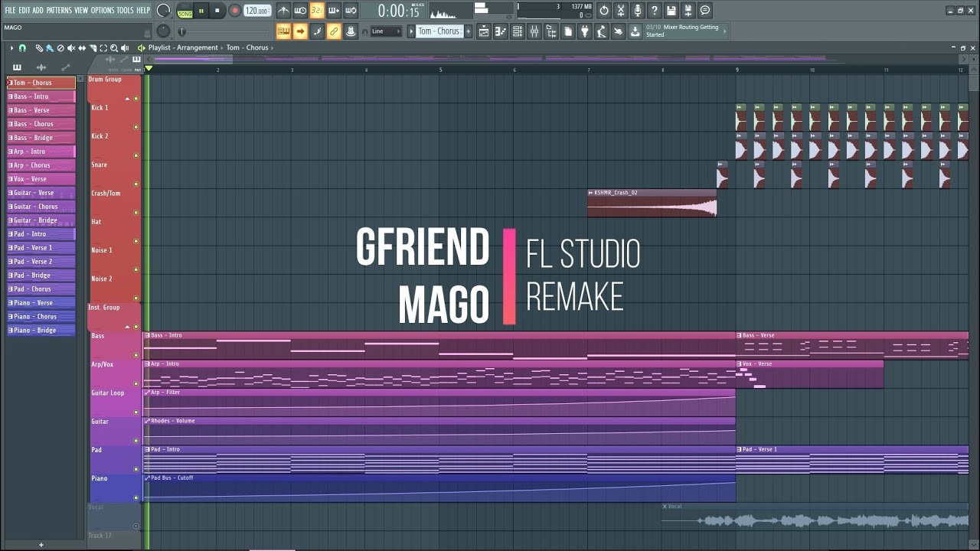Toggle the playlist magnet snap icon
This screenshot has height=551, width=980.
tap(22, 48)
